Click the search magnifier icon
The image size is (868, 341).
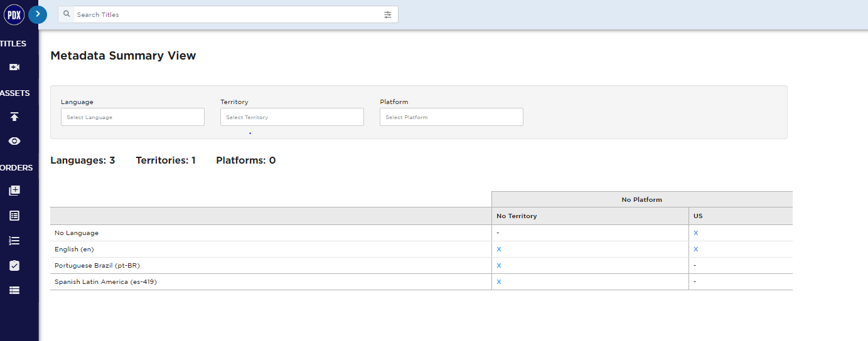(67, 14)
